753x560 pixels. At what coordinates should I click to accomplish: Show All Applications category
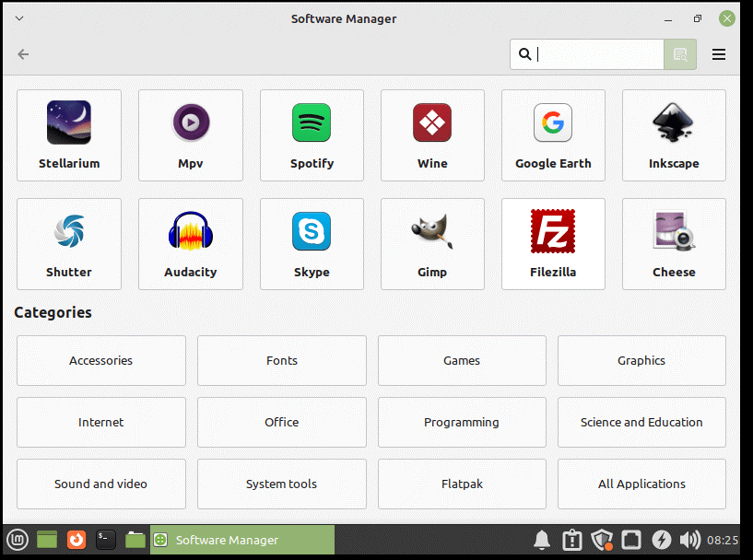641,484
